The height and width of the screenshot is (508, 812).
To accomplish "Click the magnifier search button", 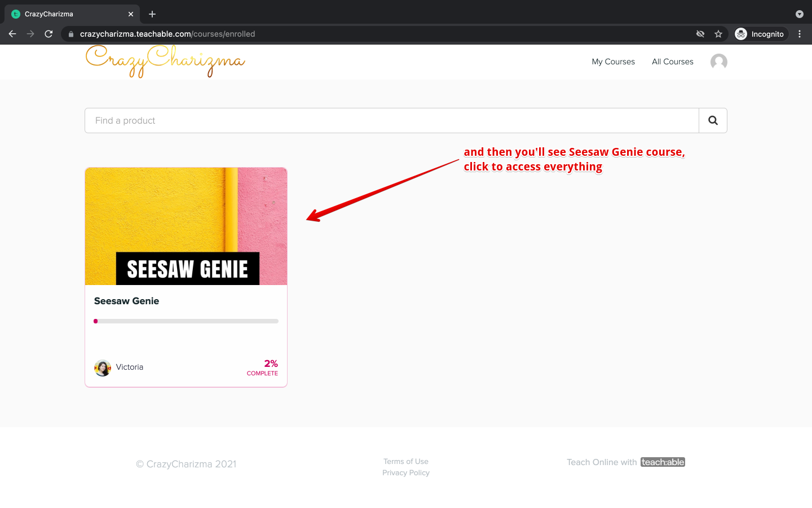I will (713, 121).
